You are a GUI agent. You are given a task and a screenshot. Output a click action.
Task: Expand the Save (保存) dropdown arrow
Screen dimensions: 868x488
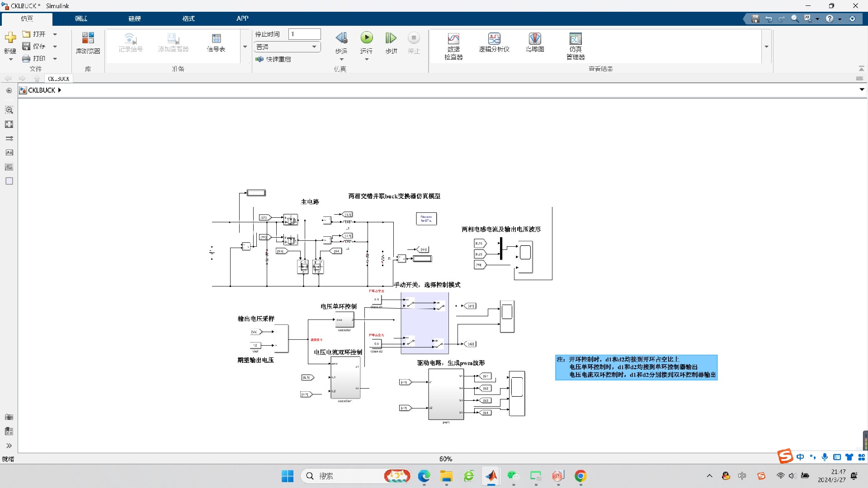[x=55, y=46]
